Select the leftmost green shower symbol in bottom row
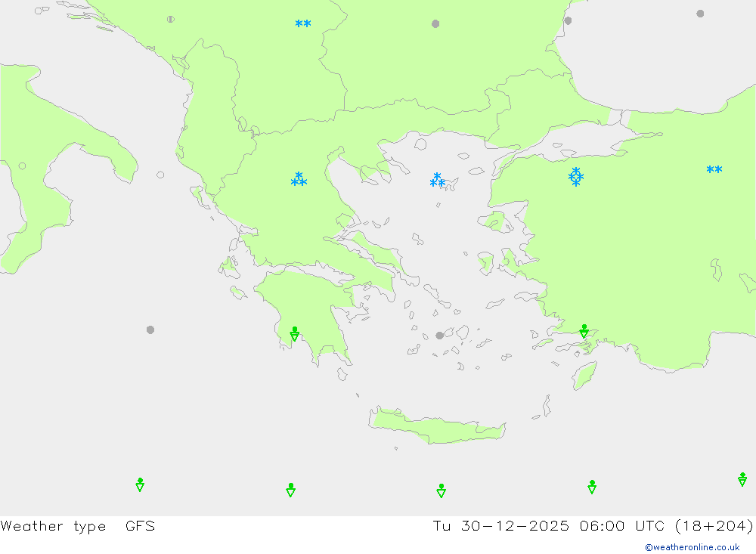 click(140, 484)
